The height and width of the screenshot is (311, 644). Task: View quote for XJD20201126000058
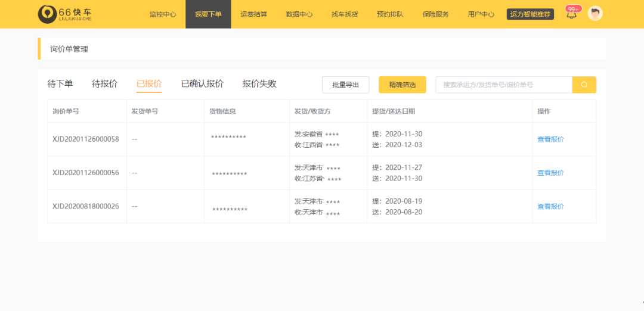pos(551,139)
